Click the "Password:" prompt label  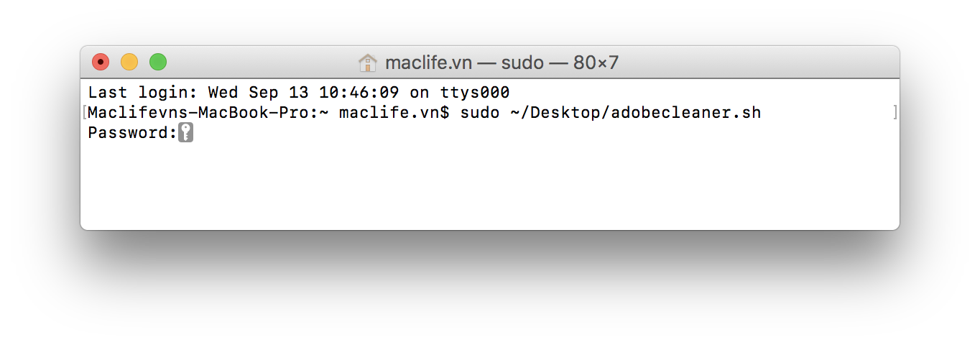pyautogui.click(x=132, y=133)
